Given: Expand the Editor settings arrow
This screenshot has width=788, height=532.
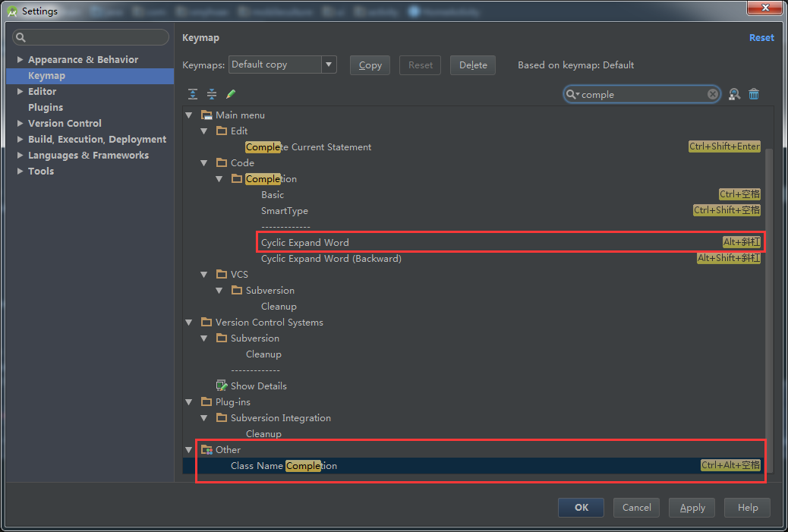Looking at the screenshot, I should 20,91.
